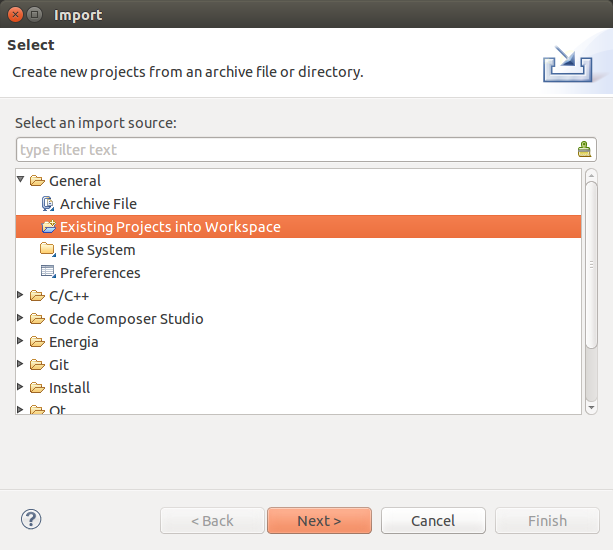The height and width of the screenshot is (550, 613).
Task: Click the Archive File icon
Action: (x=48, y=204)
